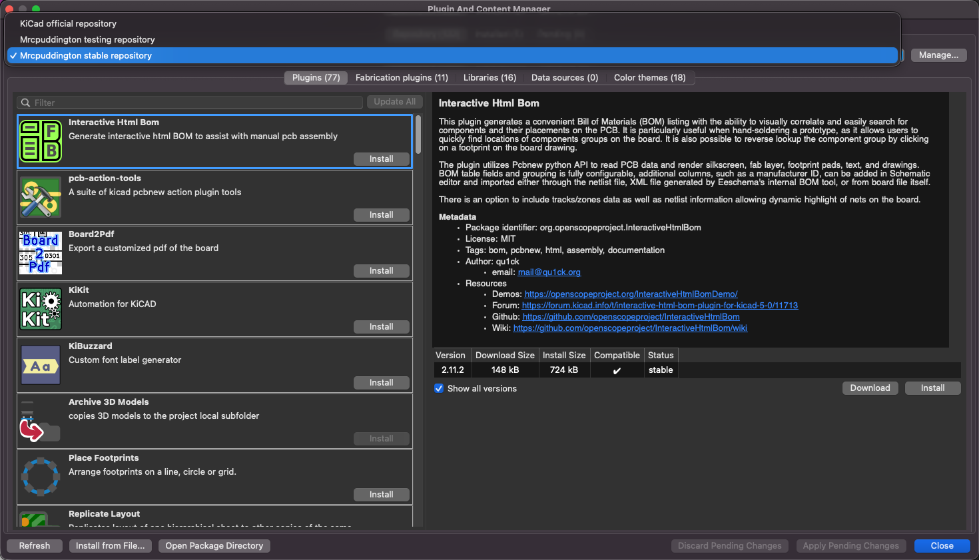
Task: Select the version 2.11.2 table row
Action: tap(697, 370)
